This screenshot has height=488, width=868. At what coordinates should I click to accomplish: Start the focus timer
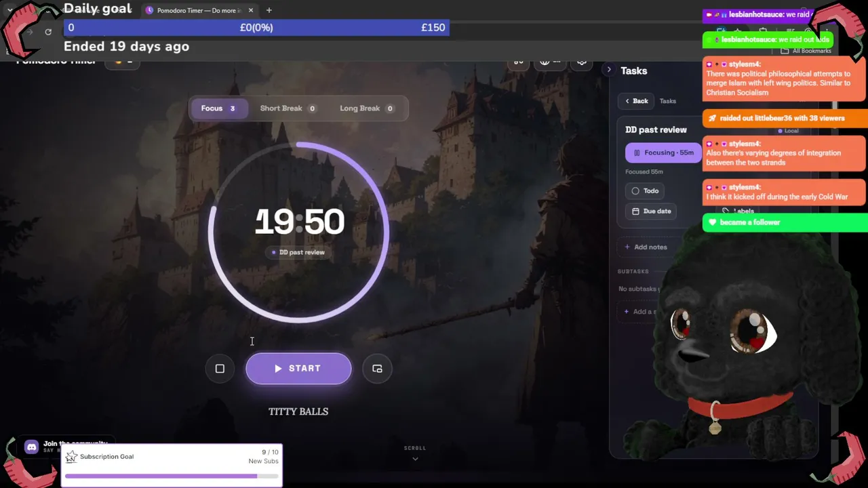[x=298, y=369]
